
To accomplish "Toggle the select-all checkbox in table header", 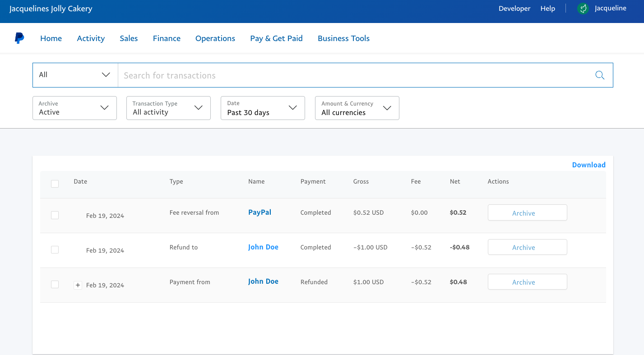I will pyautogui.click(x=55, y=184).
